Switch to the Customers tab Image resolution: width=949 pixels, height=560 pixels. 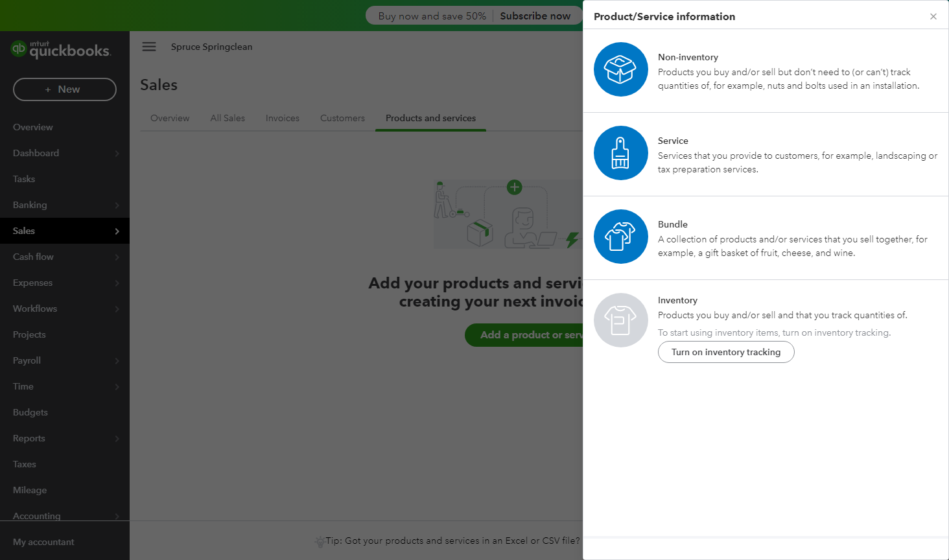tap(342, 118)
